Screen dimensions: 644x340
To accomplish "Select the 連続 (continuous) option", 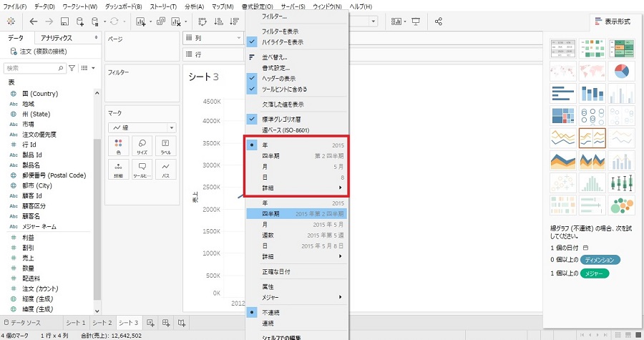I will [269, 323].
